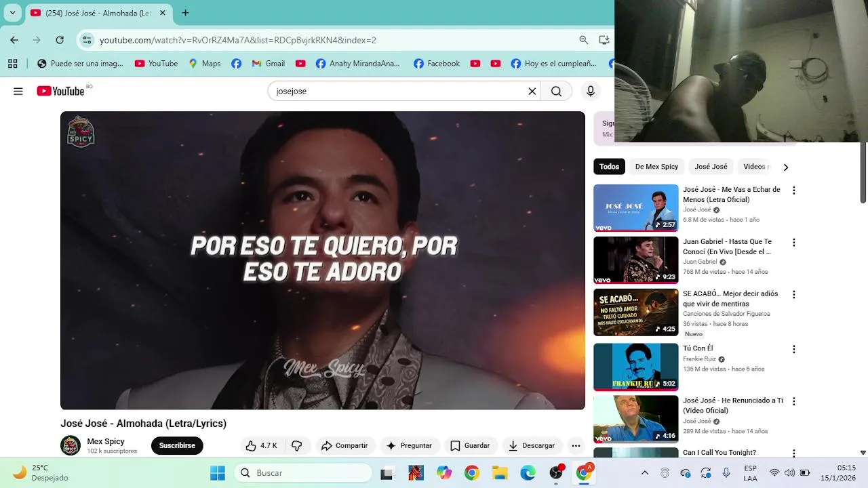Open Anahy MirandaAna Facebook bookmark
Viewport: 868px width, 488px height.
357,63
